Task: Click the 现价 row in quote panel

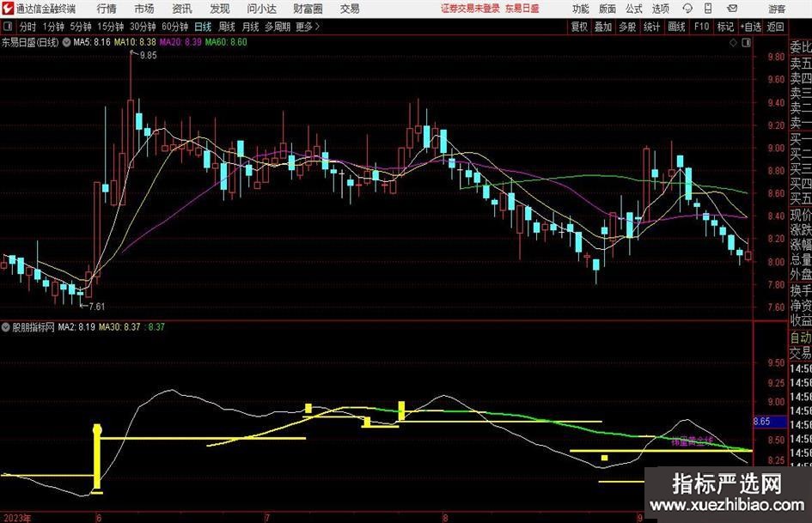Action: pyautogui.click(x=801, y=215)
